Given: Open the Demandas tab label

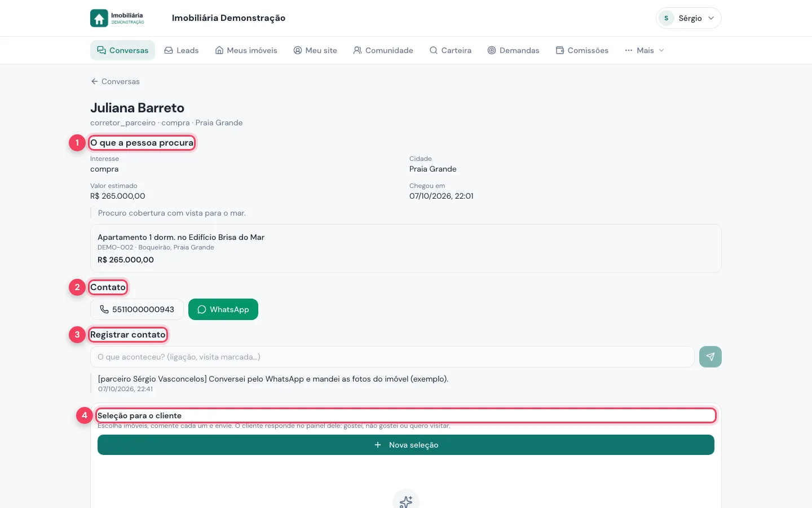Looking at the screenshot, I should [519, 50].
